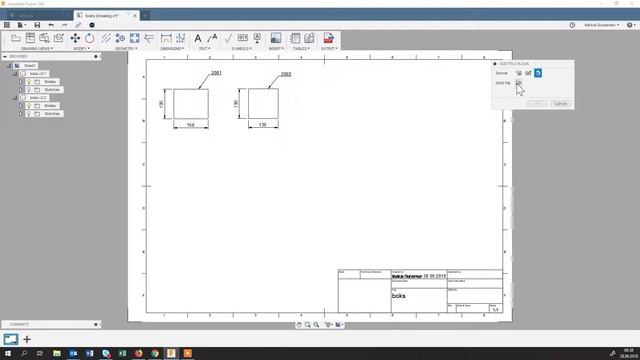Image resolution: width=640 pixels, height=360 pixels.
Task: Toggle visibility bulb of first Sketches folder
Action: [x=29, y=89]
